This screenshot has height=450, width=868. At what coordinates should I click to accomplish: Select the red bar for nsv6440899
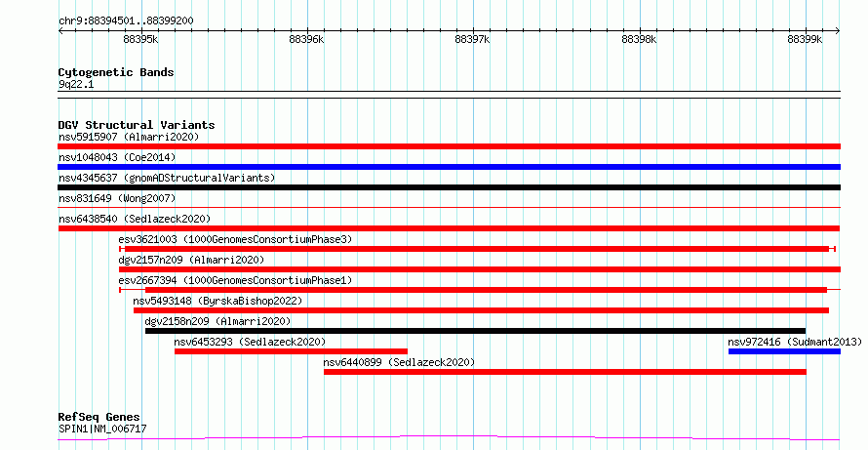566,372
